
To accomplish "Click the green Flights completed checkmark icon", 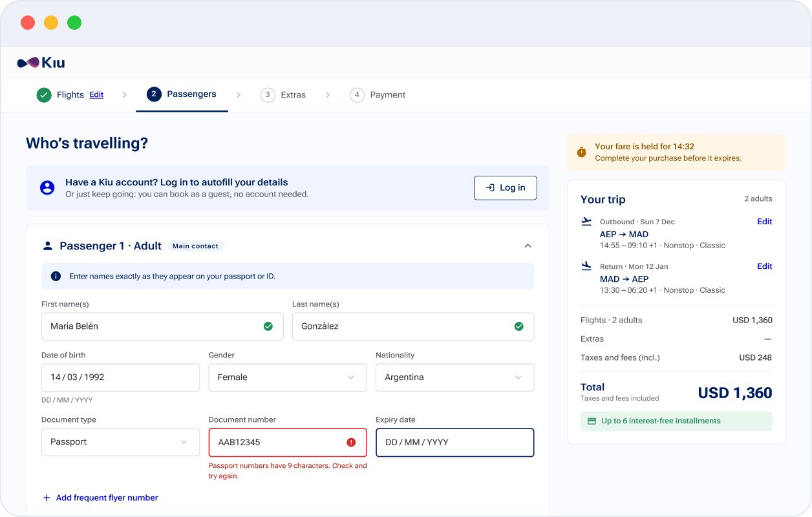I will pos(44,95).
